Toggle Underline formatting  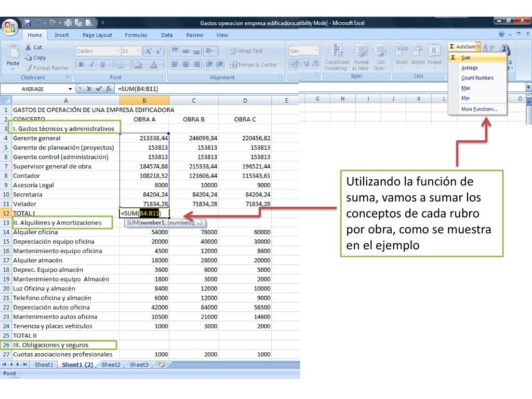coord(102,64)
